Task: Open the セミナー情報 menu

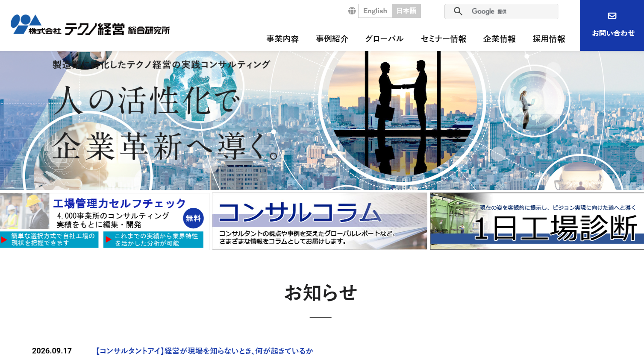Action: tap(444, 39)
